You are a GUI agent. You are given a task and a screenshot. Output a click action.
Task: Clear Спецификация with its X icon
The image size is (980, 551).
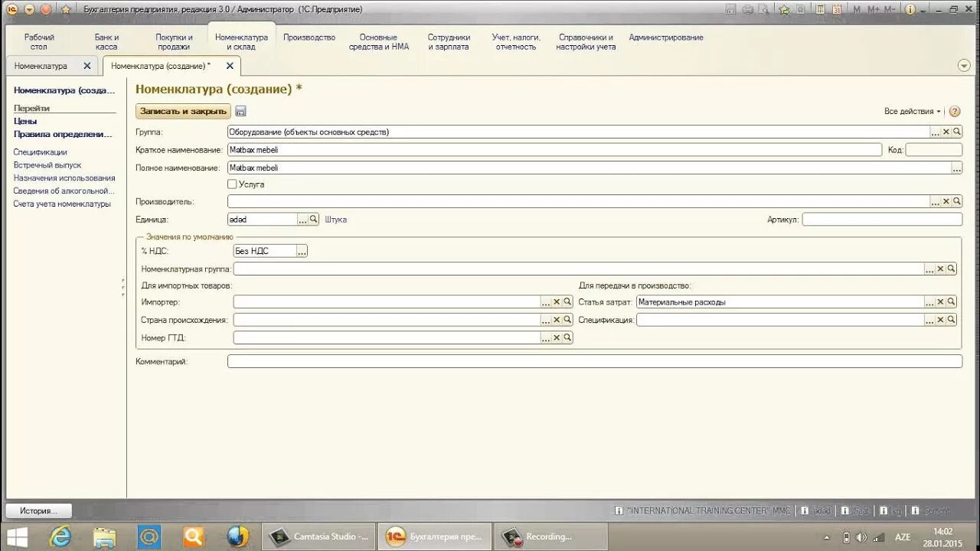(940, 319)
